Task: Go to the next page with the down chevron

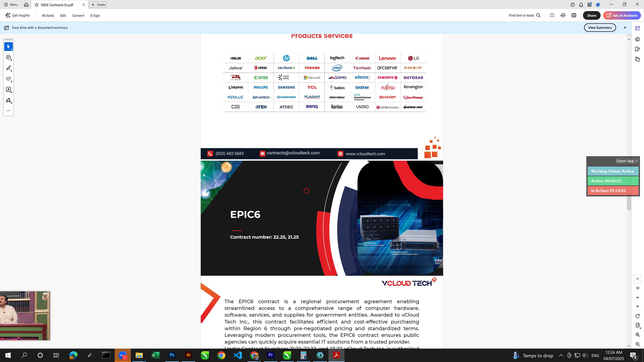Action: pyautogui.click(x=637, y=306)
